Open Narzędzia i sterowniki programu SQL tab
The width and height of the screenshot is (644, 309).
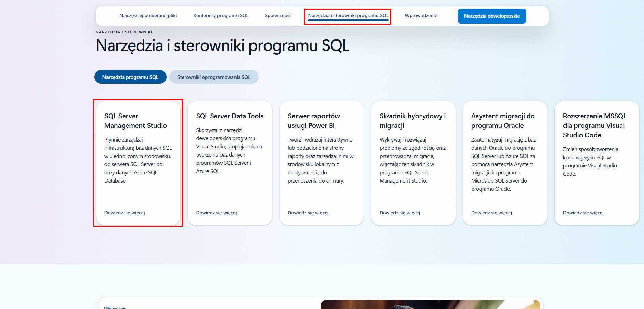pyautogui.click(x=348, y=16)
